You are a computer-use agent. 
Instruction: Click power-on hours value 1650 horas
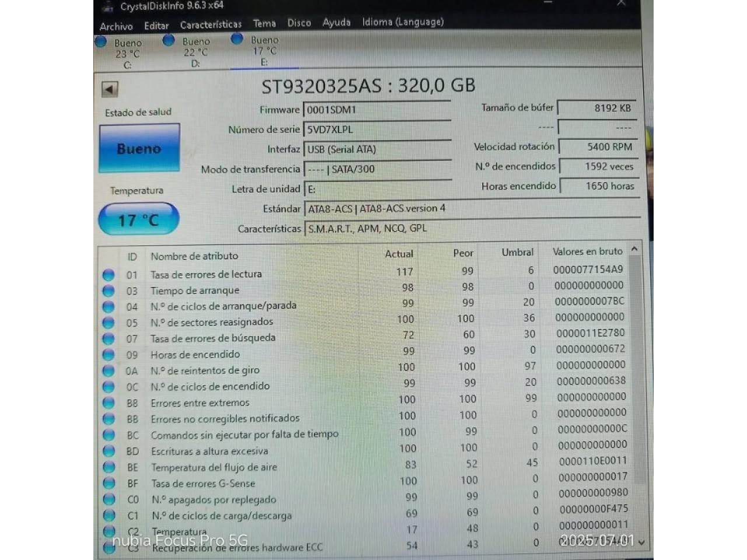(599, 186)
